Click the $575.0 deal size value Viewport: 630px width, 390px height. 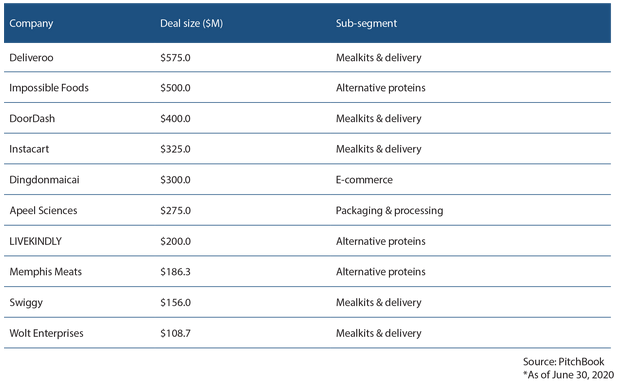175,57
